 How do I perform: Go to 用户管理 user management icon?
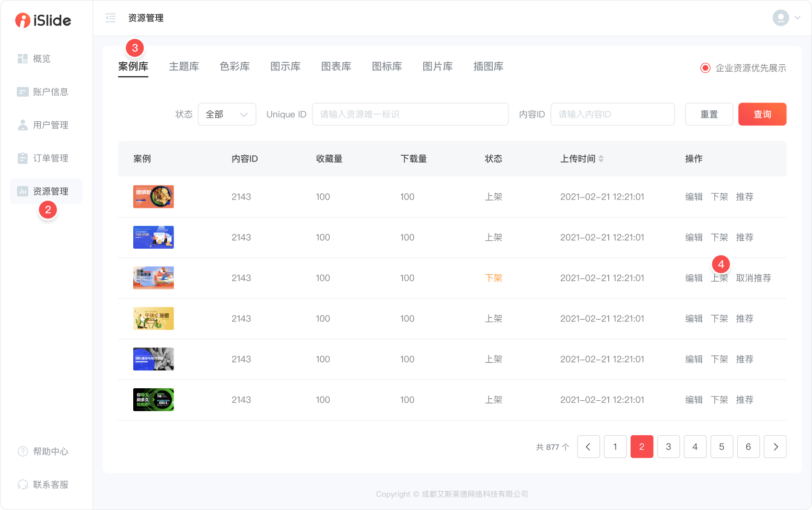tap(22, 125)
